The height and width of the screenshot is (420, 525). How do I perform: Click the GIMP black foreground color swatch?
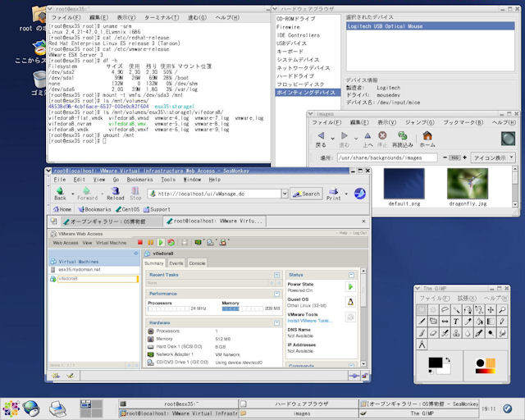tap(436, 363)
